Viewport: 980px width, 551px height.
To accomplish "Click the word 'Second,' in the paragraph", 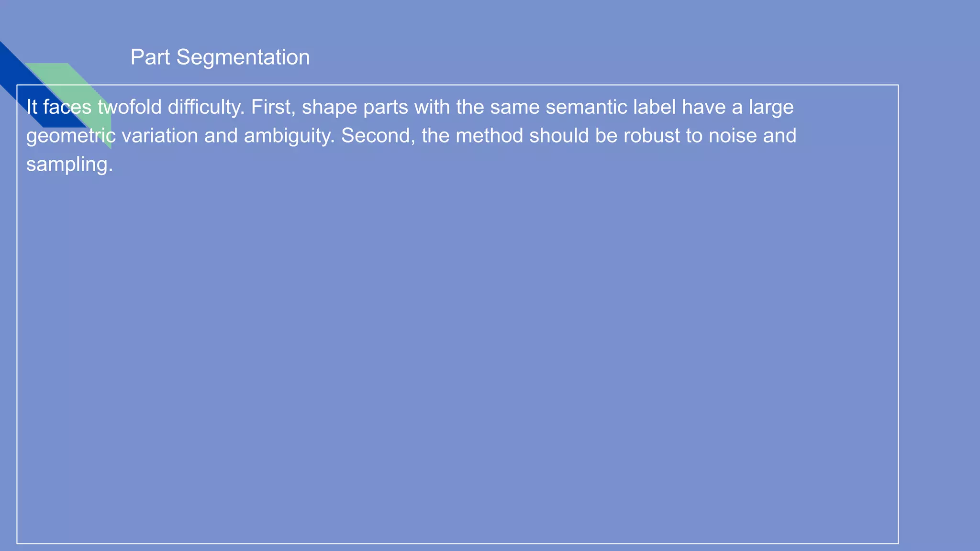I will [378, 136].
